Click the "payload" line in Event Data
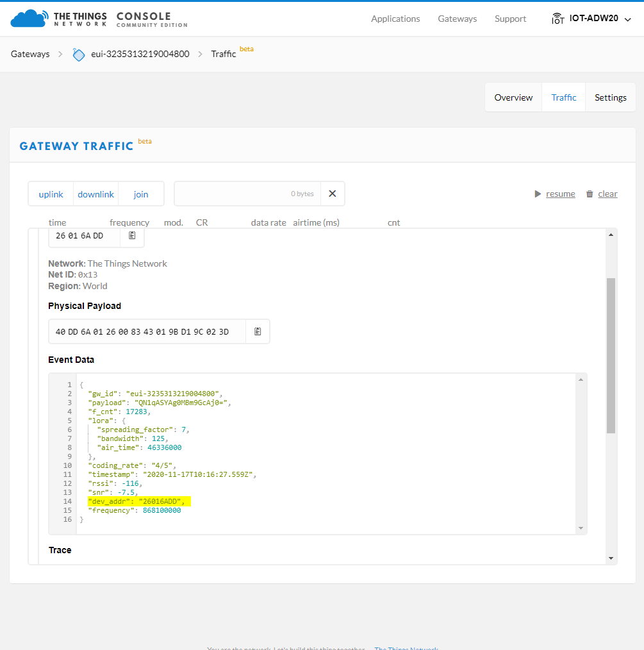 (159, 403)
